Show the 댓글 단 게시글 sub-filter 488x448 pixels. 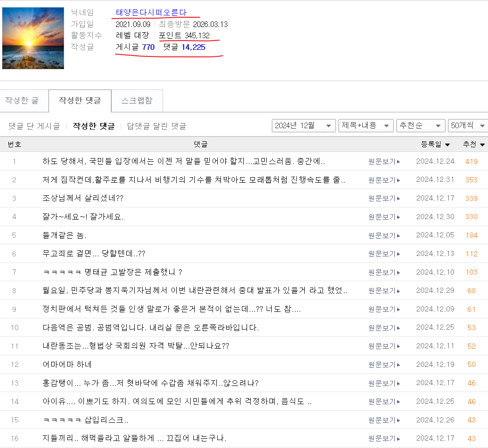[x=34, y=126]
